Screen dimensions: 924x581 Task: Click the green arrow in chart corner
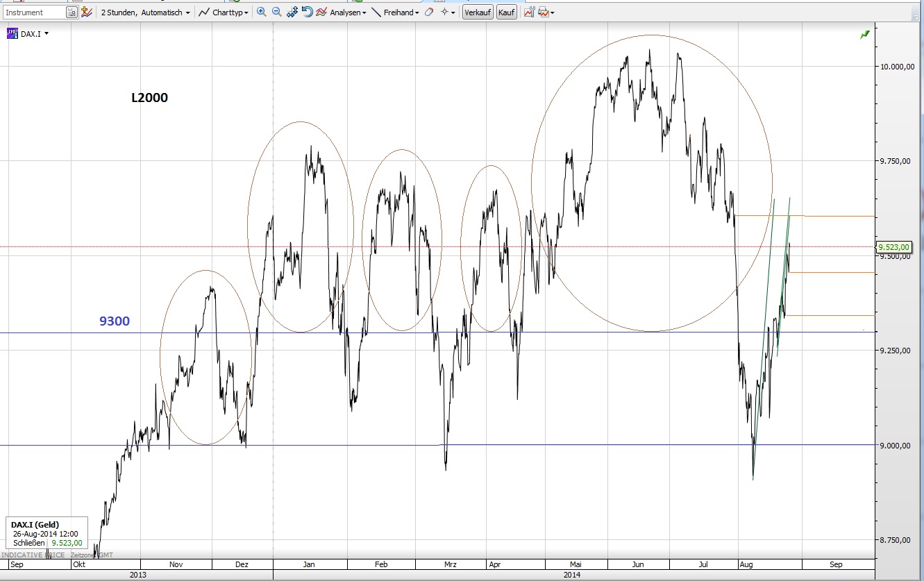(865, 35)
